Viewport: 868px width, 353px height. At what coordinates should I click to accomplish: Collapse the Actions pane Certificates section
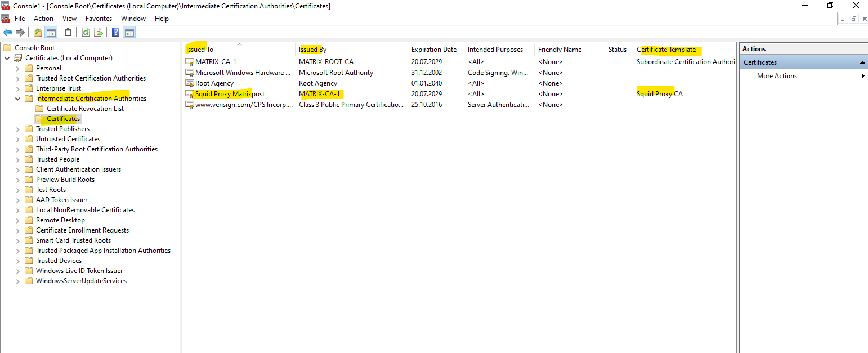click(x=862, y=62)
